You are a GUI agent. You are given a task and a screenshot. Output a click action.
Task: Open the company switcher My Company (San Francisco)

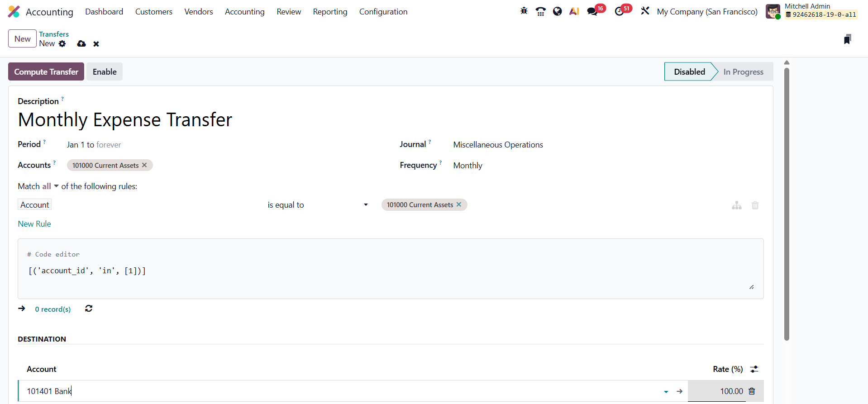(707, 12)
